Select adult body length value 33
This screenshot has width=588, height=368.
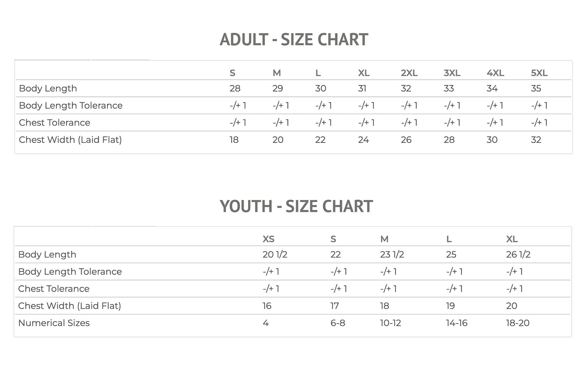coord(449,88)
